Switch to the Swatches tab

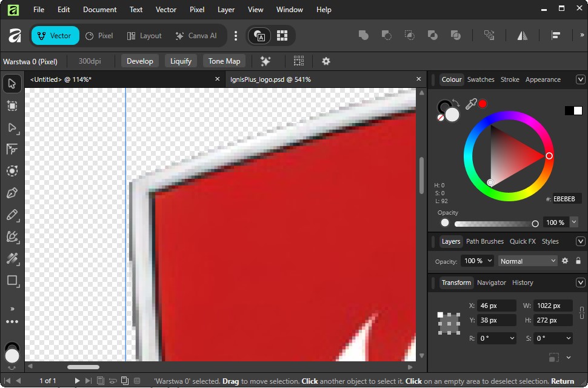tap(481, 79)
